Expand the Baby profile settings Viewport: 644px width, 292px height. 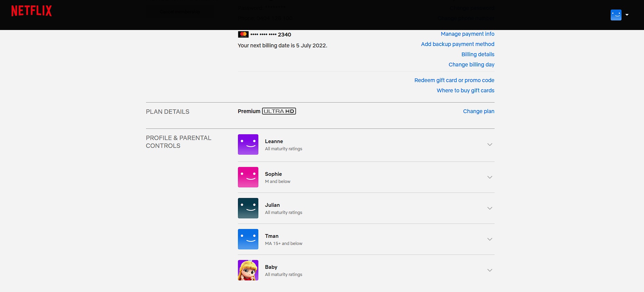tap(490, 270)
